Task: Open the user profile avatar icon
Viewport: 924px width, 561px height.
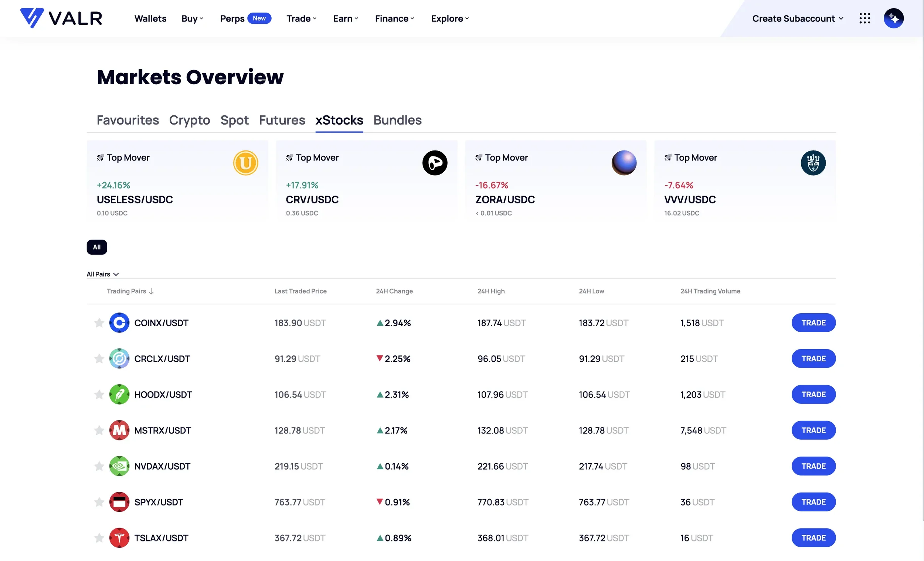Action: [893, 18]
